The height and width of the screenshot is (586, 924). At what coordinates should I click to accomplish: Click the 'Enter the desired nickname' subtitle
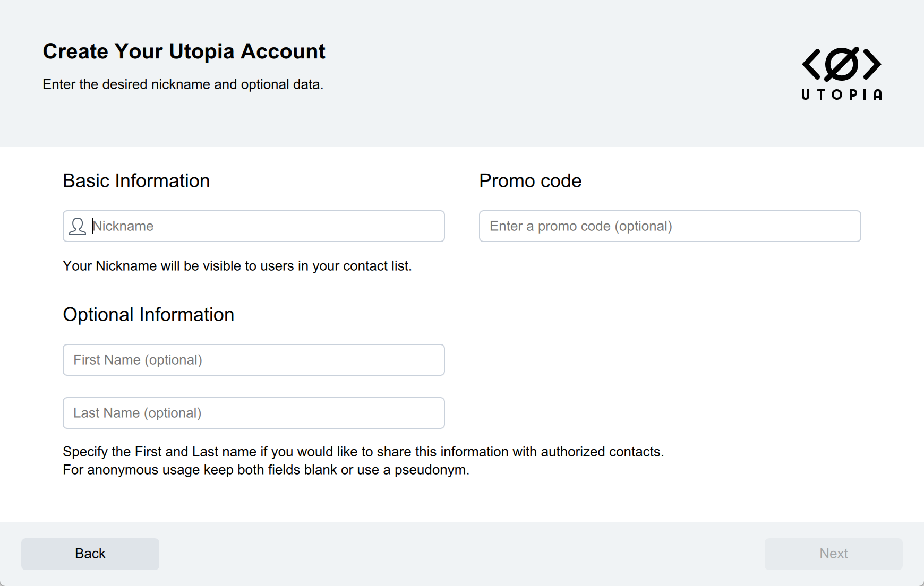[x=183, y=84]
